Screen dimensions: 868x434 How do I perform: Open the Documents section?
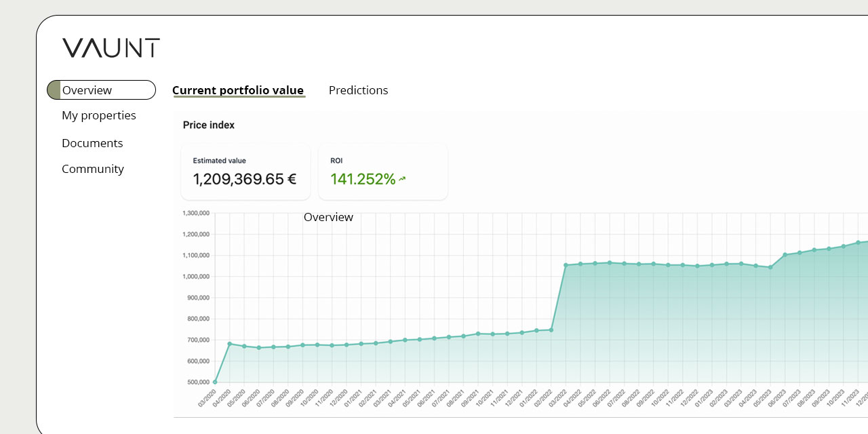(92, 143)
